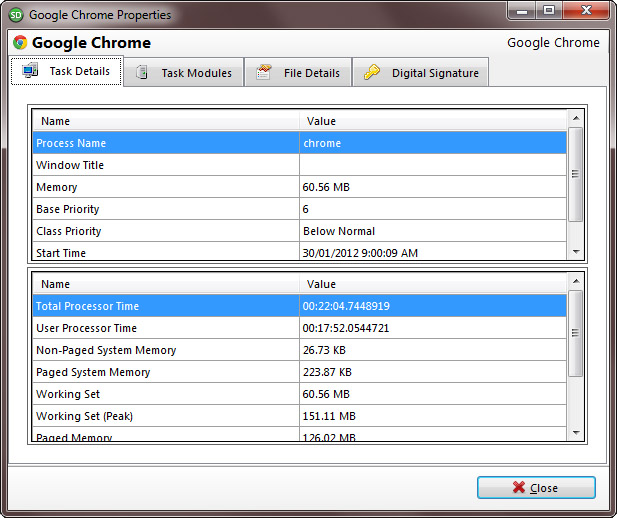The image size is (617, 518).
Task: Click the lower list scrollbar thumb
Action: [x=575, y=335]
